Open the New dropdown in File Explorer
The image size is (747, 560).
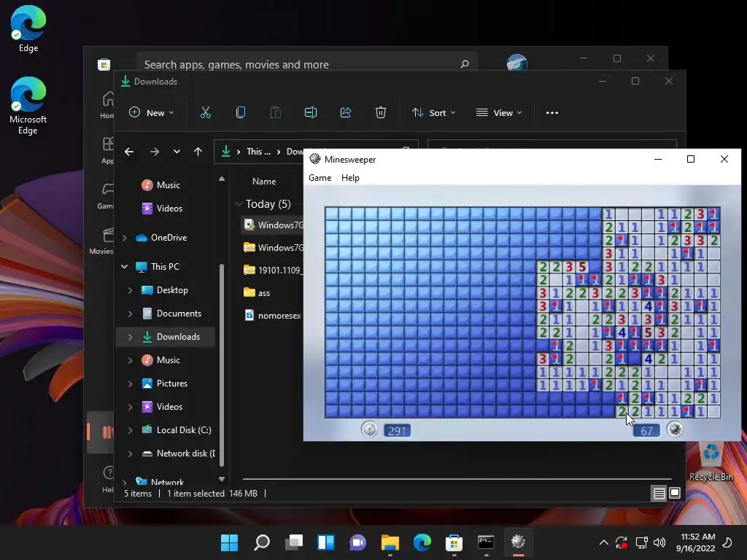(x=152, y=113)
